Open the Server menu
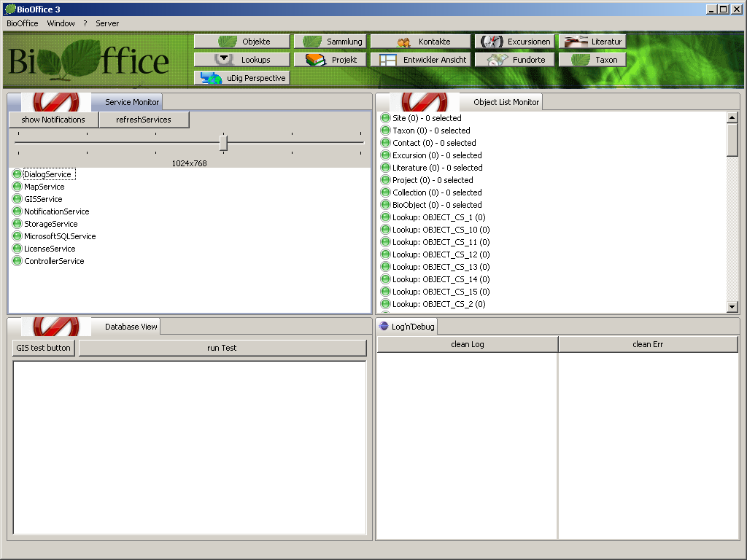The width and height of the screenshot is (747, 560). tap(107, 23)
